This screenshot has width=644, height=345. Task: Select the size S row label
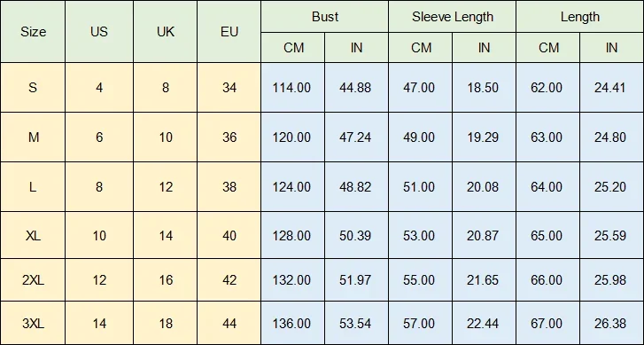click(x=33, y=88)
